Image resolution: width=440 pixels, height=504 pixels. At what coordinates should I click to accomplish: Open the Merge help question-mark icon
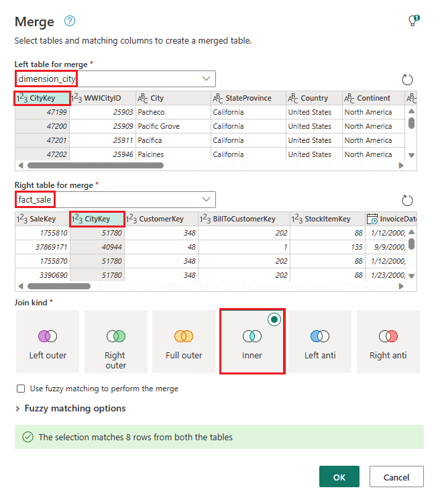70,21
